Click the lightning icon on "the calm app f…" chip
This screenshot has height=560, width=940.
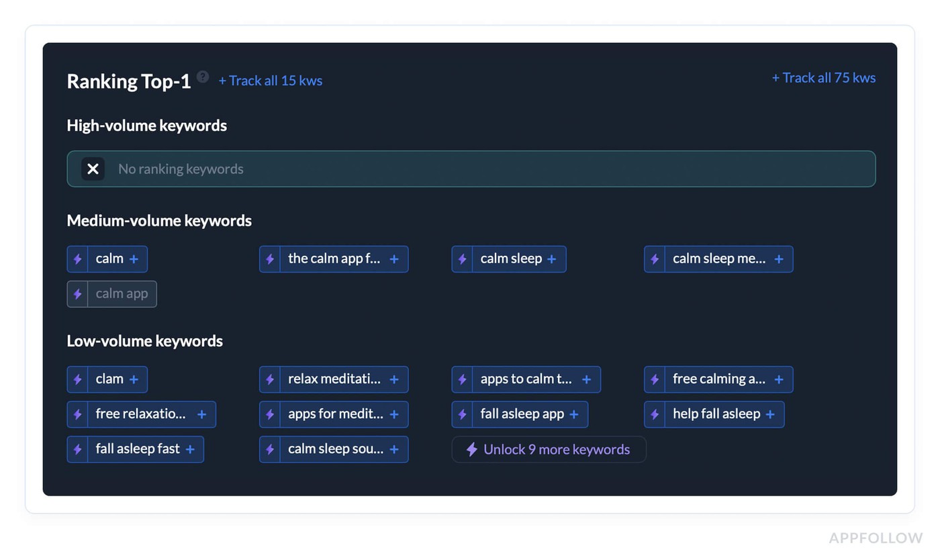[x=270, y=259]
